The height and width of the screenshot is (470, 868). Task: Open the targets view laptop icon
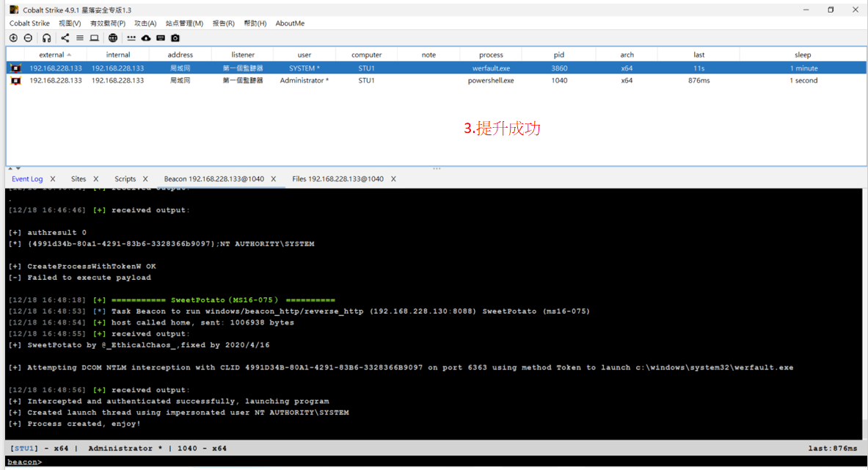tap(95, 37)
